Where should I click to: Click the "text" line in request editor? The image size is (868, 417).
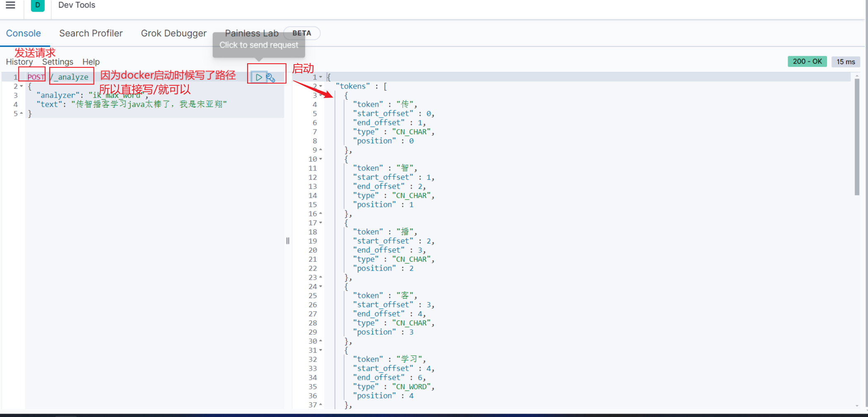pyautogui.click(x=132, y=105)
